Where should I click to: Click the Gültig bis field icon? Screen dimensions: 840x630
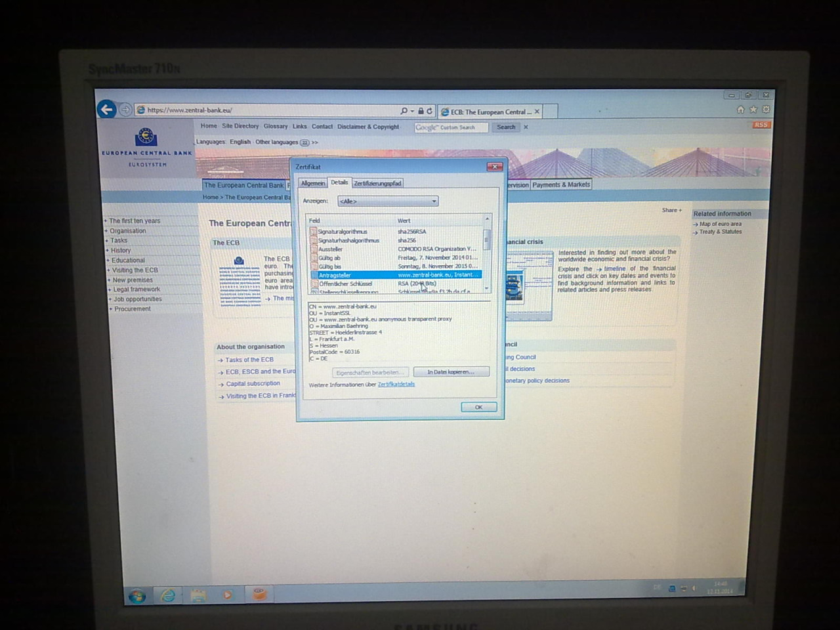pos(313,266)
